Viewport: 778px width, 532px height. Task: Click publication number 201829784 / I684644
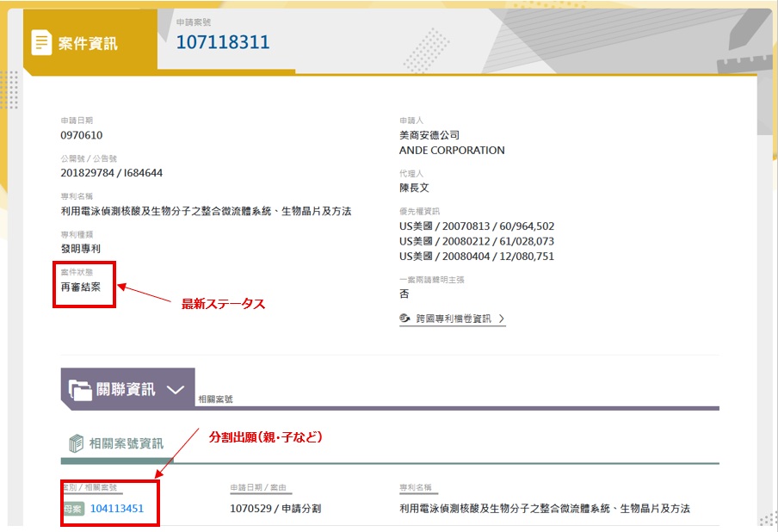pos(112,173)
